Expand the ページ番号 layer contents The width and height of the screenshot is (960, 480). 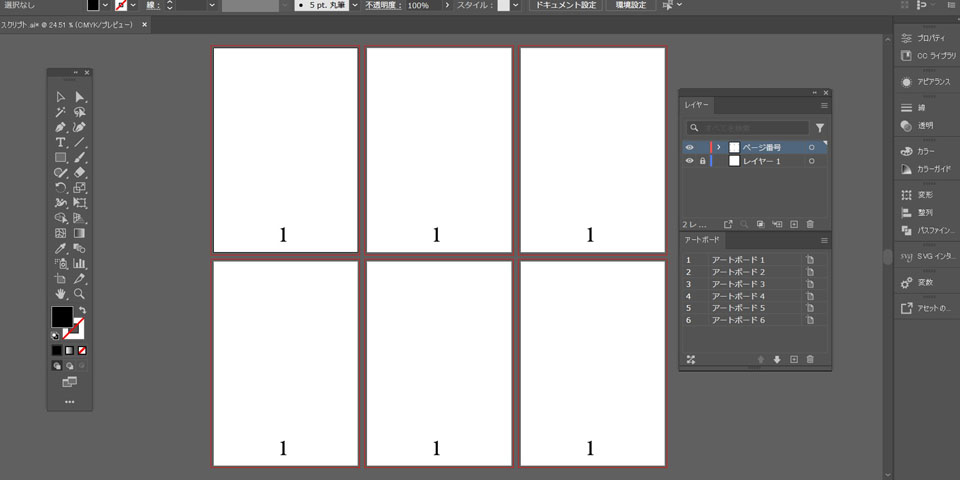coord(719,147)
